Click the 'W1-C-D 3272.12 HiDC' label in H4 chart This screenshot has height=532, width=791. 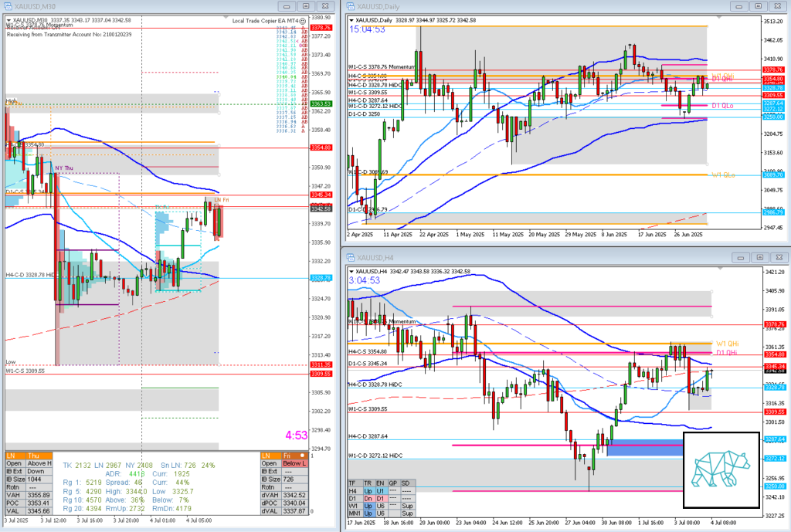(376, 456)
